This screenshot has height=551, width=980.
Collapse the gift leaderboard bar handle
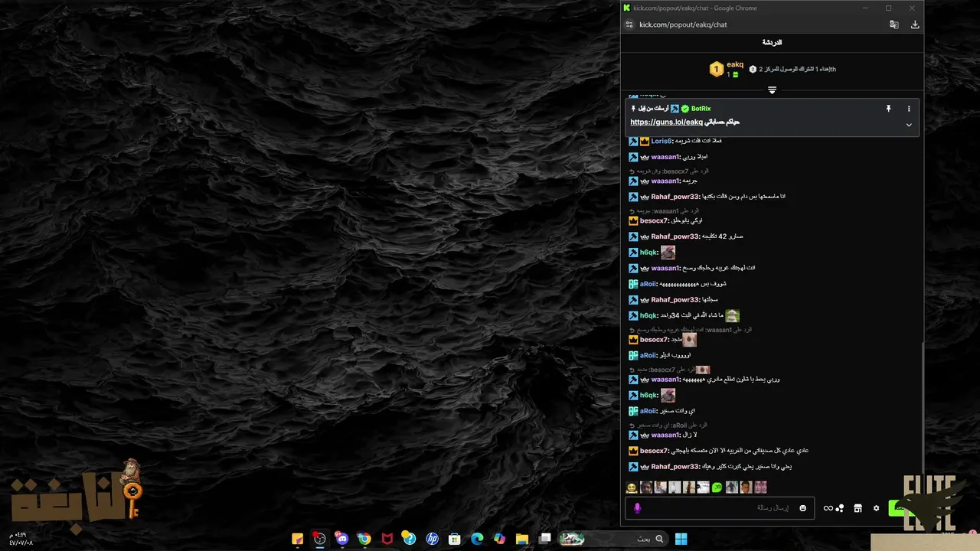pyautogui.click(x=772, y=90)
